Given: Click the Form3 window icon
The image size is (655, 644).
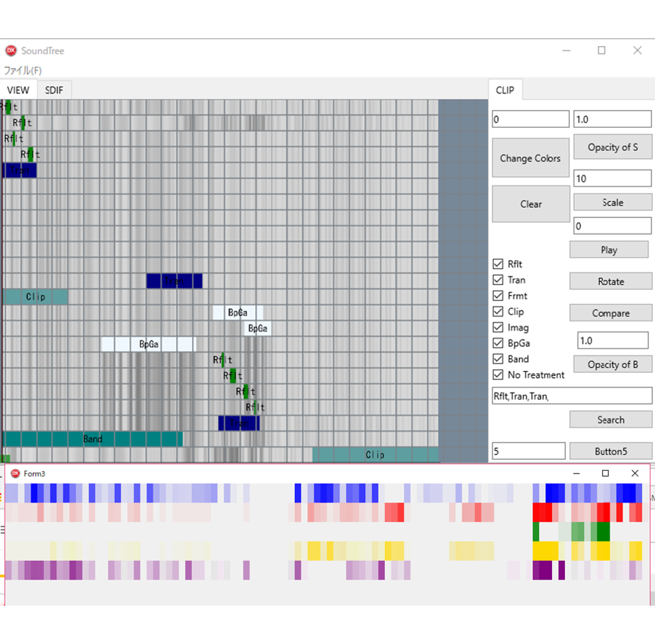Looking at the screenshot, I should pos(15,473).
